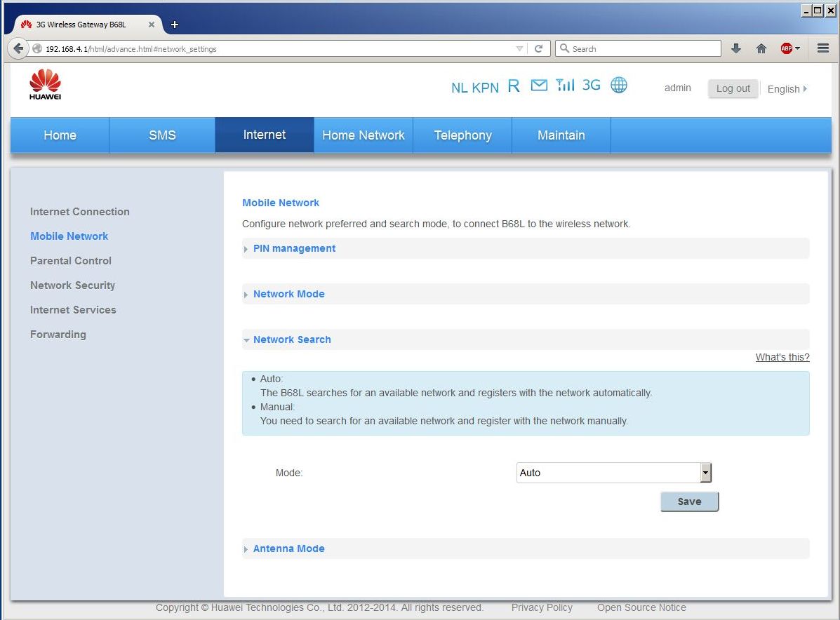Click the admin username text
The width and height of the screenshot is (840, 620).
click(678, 88)
